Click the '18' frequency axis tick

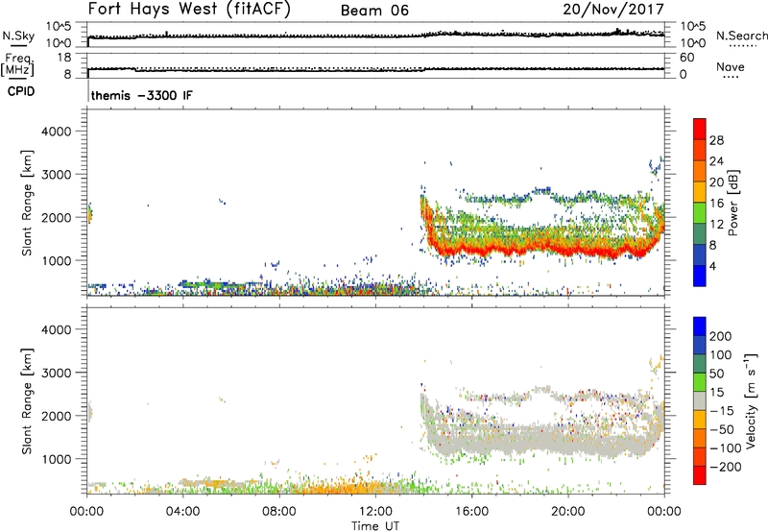[63, 58]
